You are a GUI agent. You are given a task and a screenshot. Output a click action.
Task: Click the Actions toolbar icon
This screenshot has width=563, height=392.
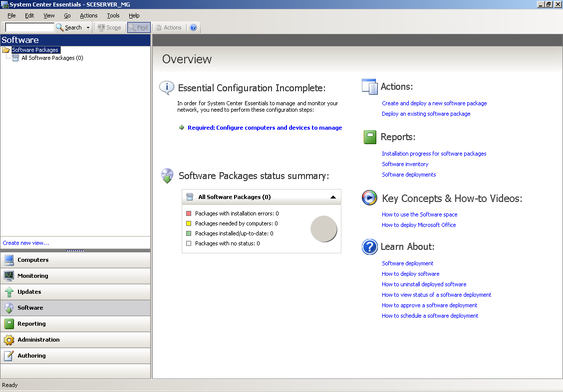[158, 27]
